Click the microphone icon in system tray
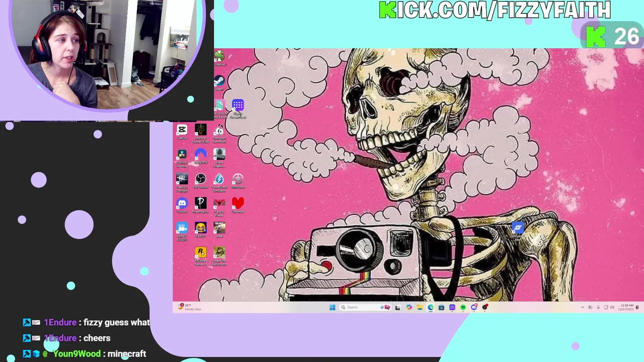 coord(598,307)
